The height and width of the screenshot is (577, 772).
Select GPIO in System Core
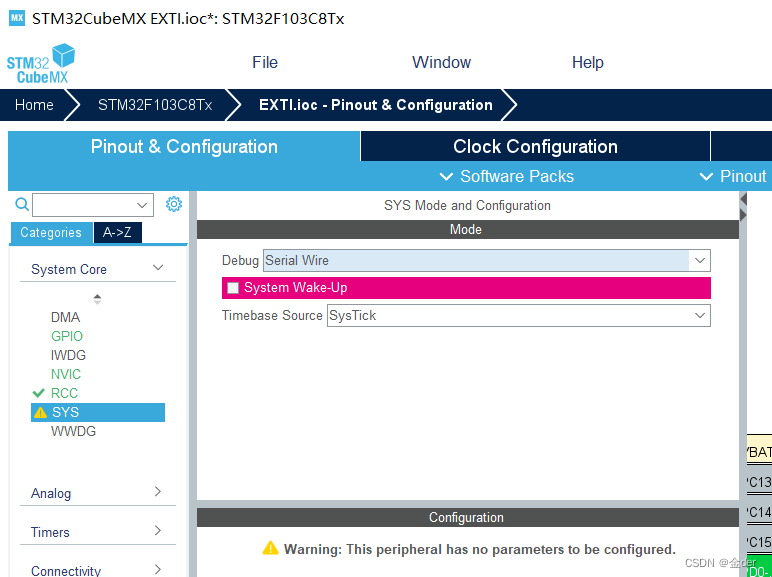[x=67, y=336]
